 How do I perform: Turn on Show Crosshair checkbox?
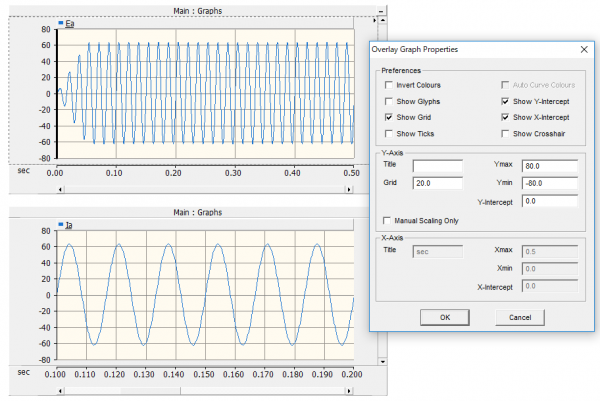click(x=505, y=134)
